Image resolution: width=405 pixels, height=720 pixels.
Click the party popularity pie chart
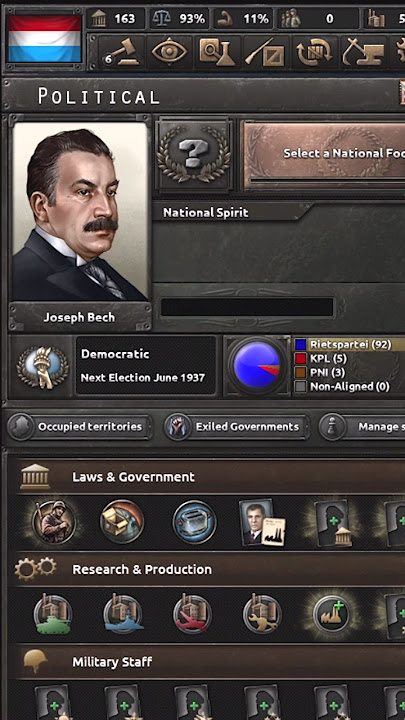[257, 366]
